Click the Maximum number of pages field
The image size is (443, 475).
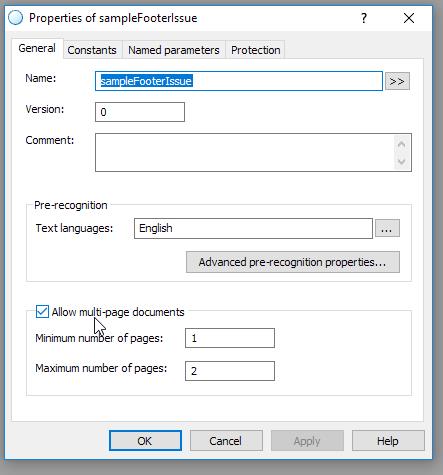click(230, 371)
